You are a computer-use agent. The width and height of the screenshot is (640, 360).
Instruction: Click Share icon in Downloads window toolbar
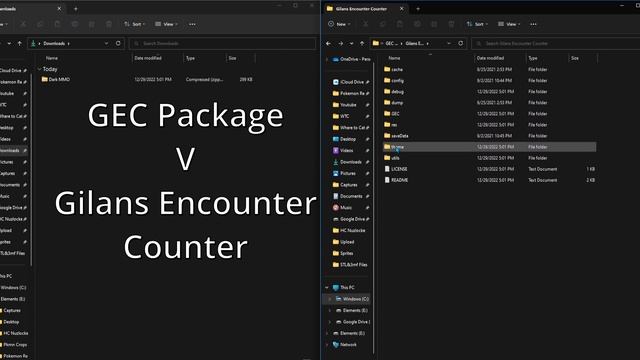[91, 24]
